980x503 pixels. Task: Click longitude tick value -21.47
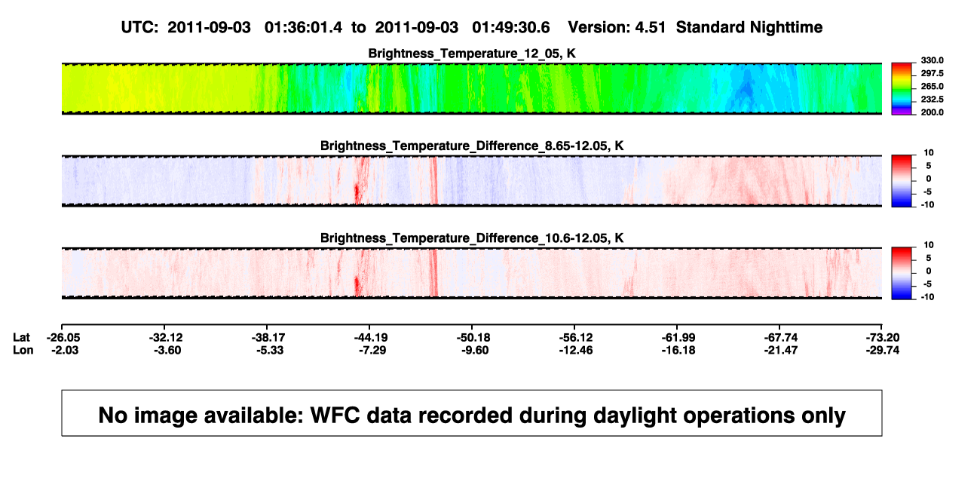[782, 350]
